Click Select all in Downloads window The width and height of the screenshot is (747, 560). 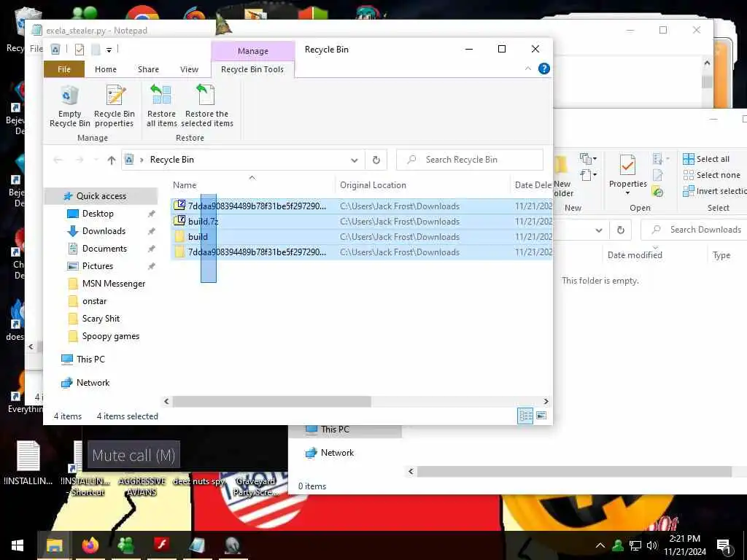(x=706, y=159)
